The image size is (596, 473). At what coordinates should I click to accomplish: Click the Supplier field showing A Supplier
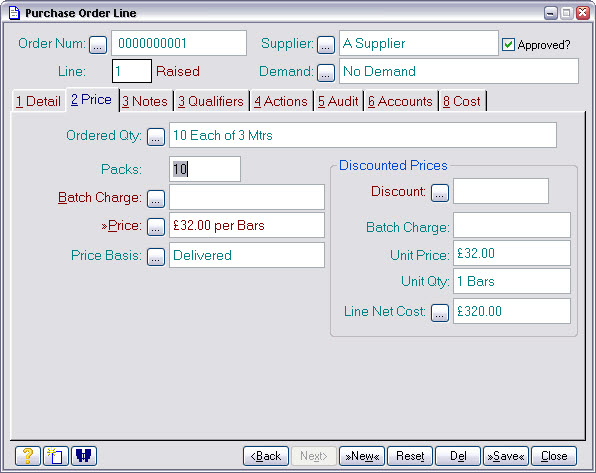coord(418,43)
